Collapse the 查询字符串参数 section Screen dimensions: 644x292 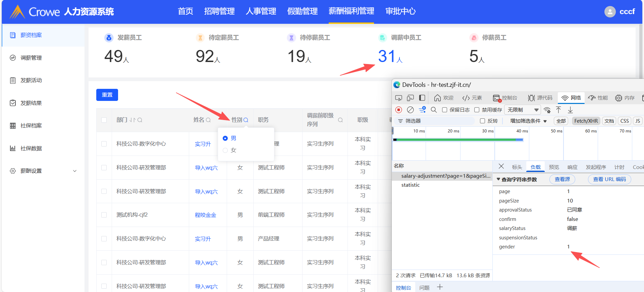pos(498,179)
